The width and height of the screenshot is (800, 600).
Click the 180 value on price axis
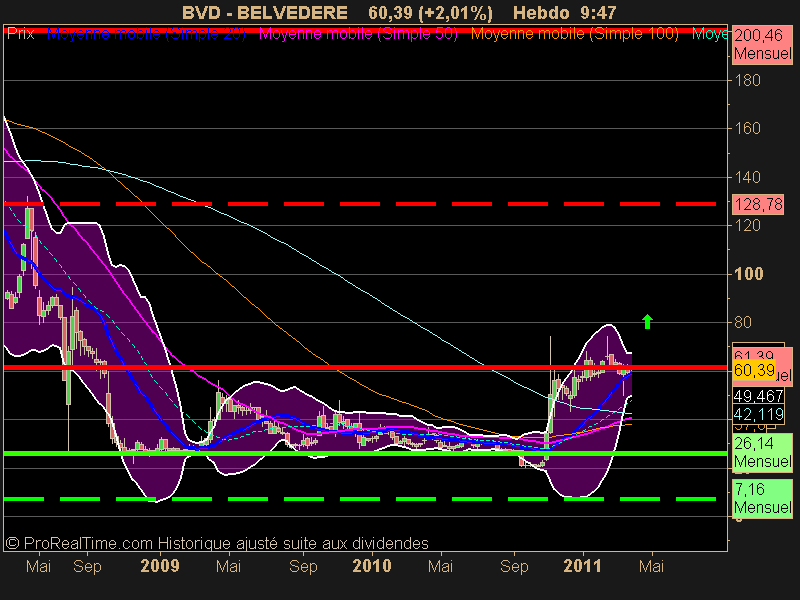747,80
